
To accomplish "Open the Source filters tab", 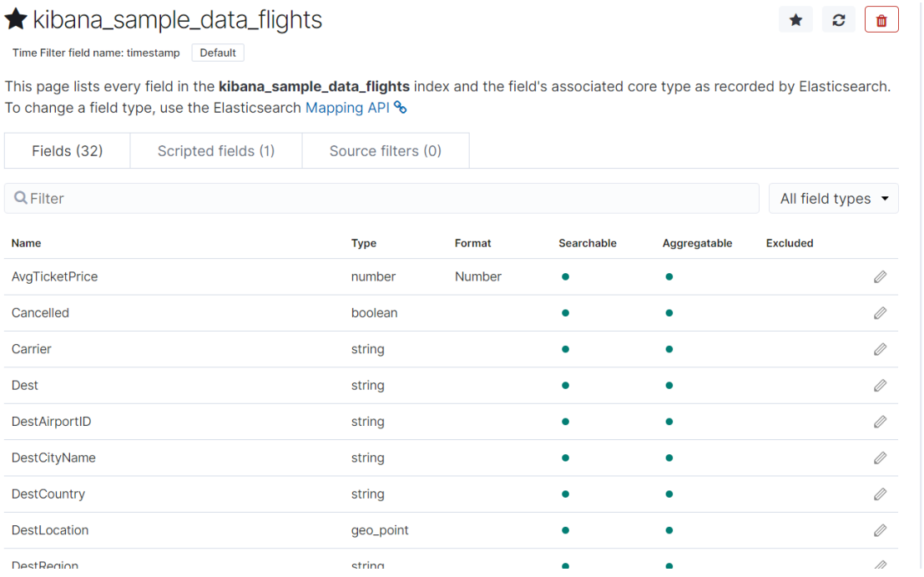I will [x=385, y=151].
